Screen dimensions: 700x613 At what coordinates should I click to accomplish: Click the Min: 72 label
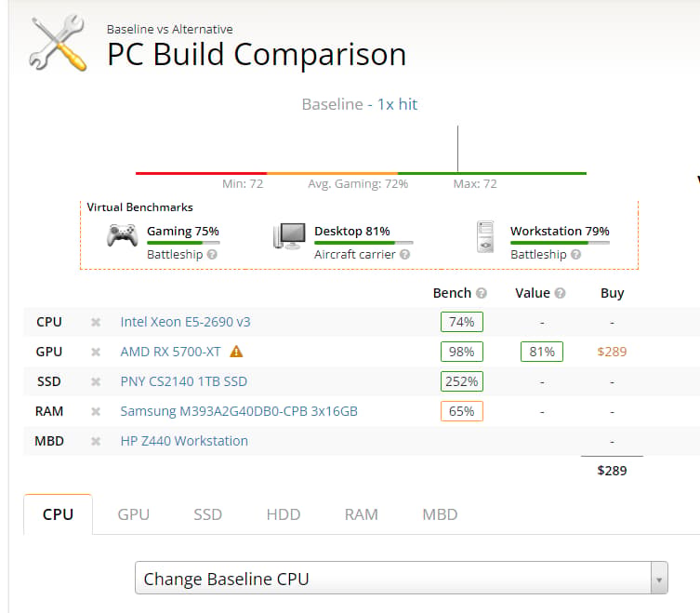pyautogui.click(x=243, y=184)
